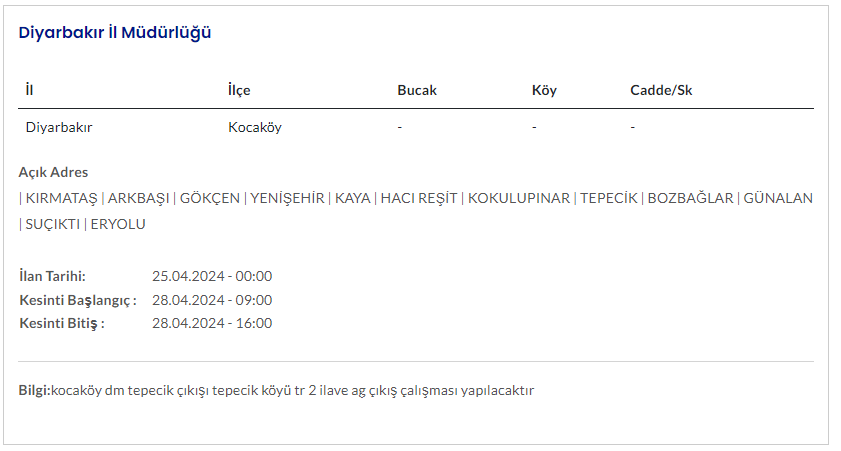This screenshot has width=841, height=451.
Task: Click the Açık Adres label
Action: tap(53, 172)
